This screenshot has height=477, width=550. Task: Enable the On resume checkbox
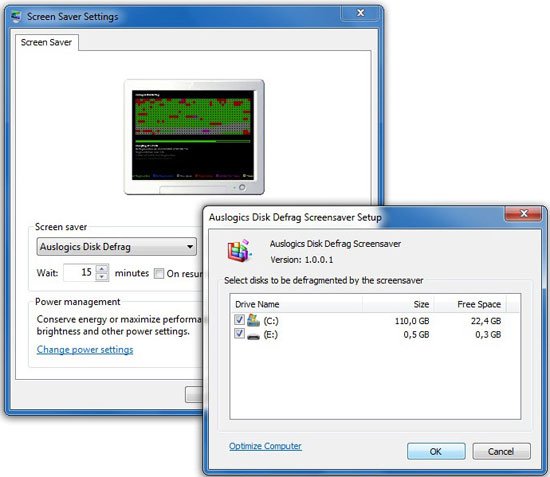(159, 274)
